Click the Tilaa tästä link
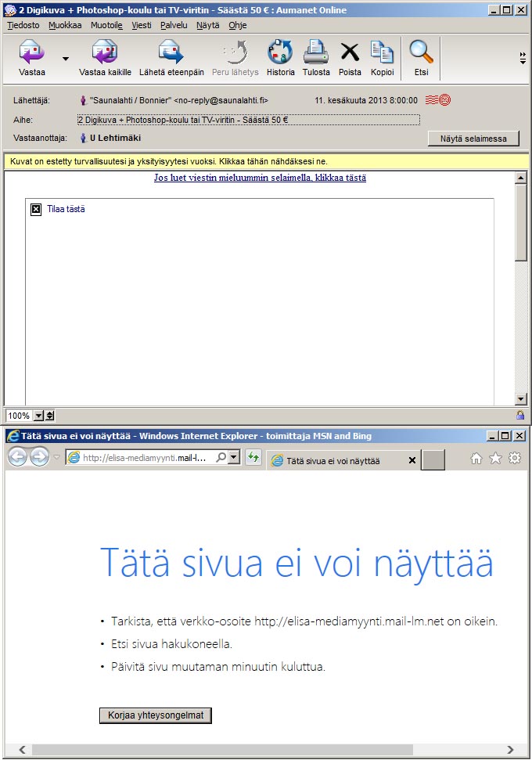Image resolution: width=532 pixels, height=760 pixels. tap(66, 209)
